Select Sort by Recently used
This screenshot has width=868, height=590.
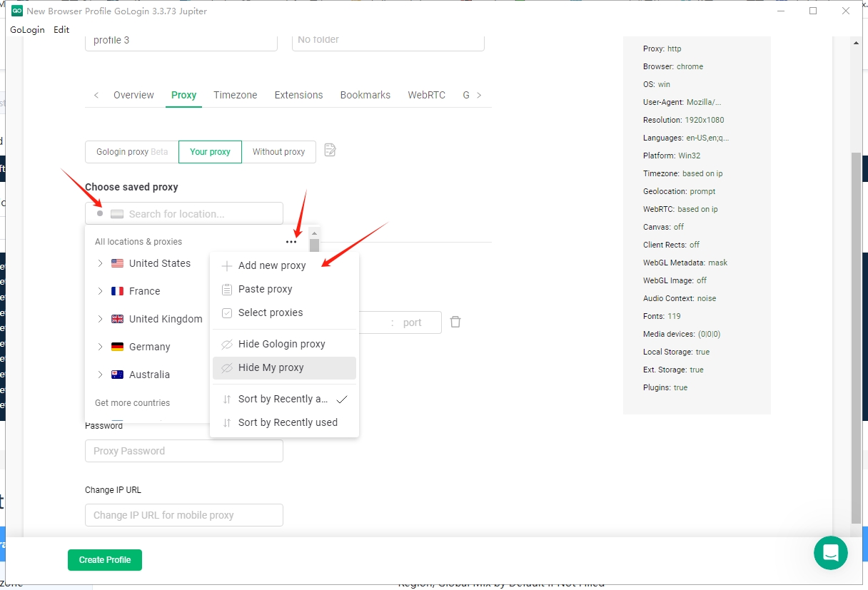point(287,422)
